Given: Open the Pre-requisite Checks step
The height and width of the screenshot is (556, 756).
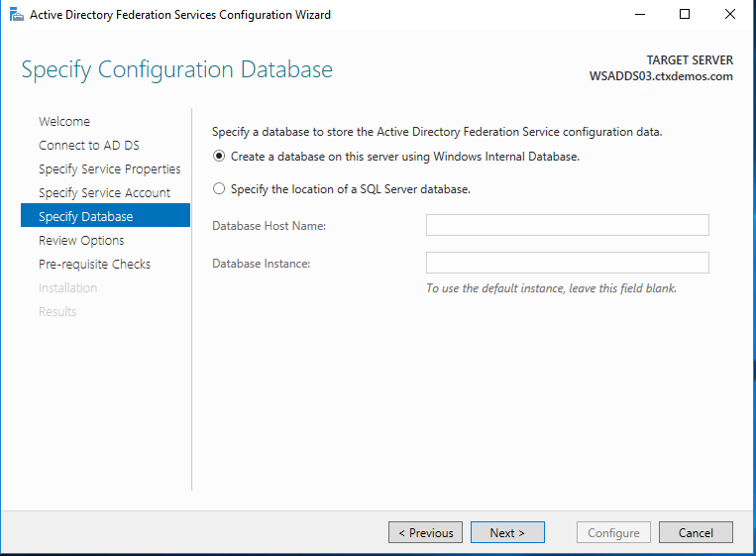Looking at the screenshot, I should click(94, 265).
